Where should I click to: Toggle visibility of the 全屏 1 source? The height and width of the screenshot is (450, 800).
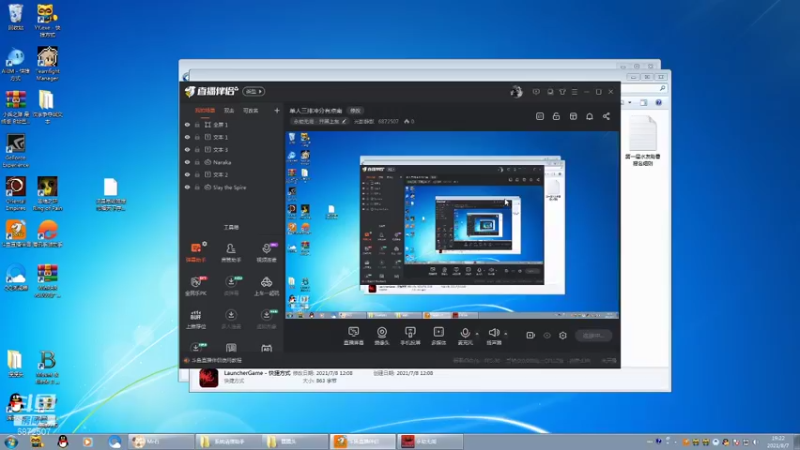(187, 124)
